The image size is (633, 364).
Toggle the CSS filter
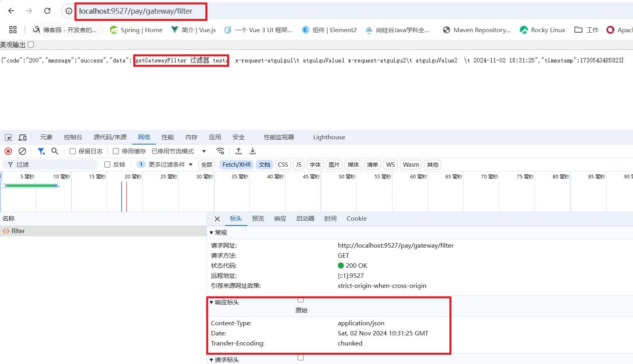(x=283, y=165)
